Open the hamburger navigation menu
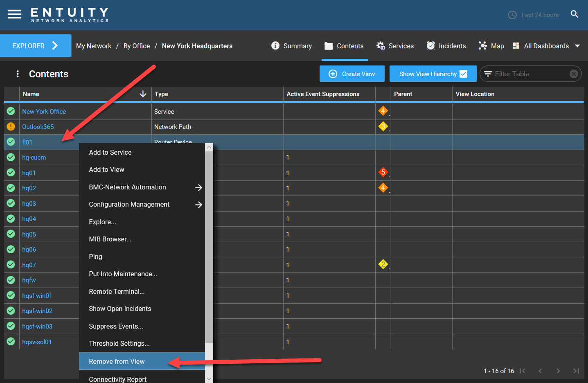588x383 pixels. [x=14, y=14]
